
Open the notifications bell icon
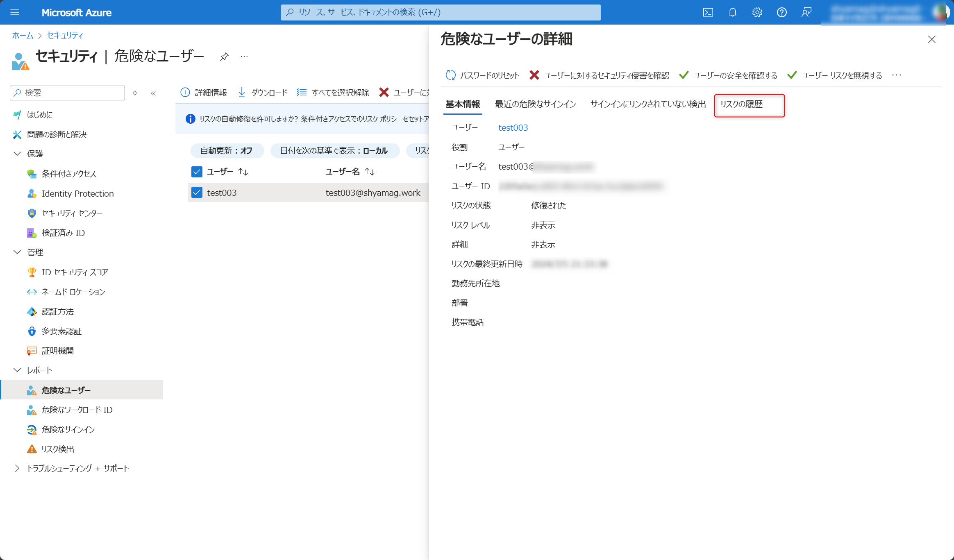pos(732,12)
